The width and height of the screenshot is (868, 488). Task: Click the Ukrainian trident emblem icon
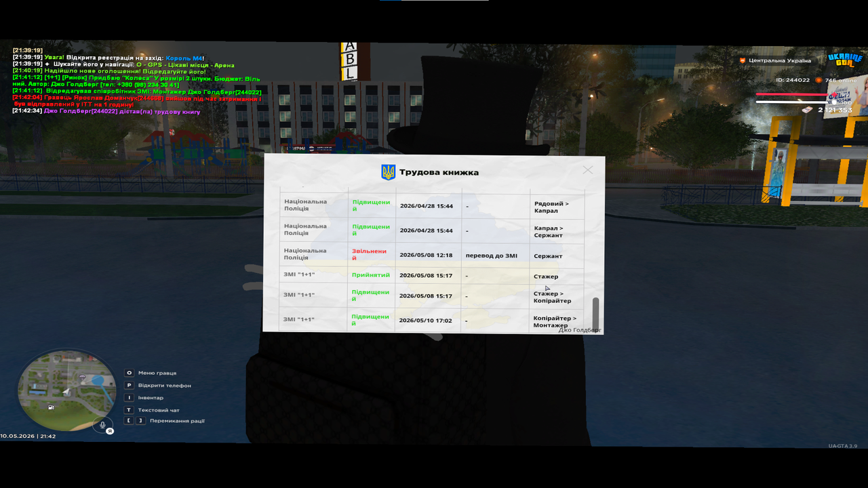[389, 172]
